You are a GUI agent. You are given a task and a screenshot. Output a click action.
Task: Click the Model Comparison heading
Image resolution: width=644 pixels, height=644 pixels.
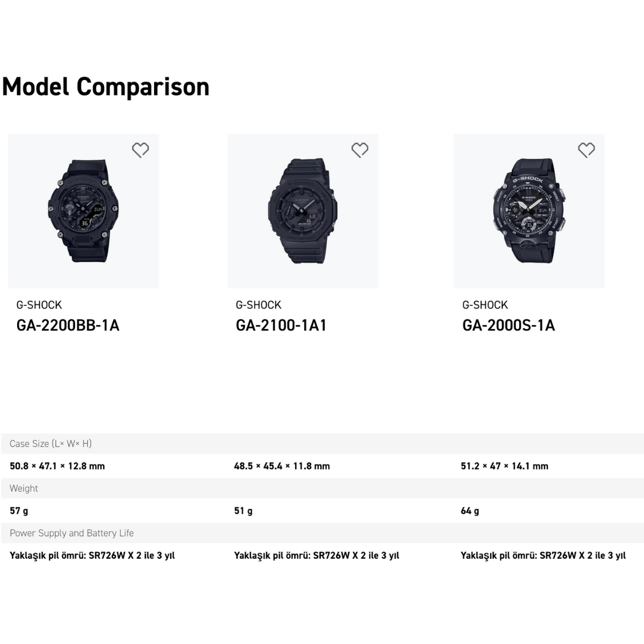pos(106,87)
